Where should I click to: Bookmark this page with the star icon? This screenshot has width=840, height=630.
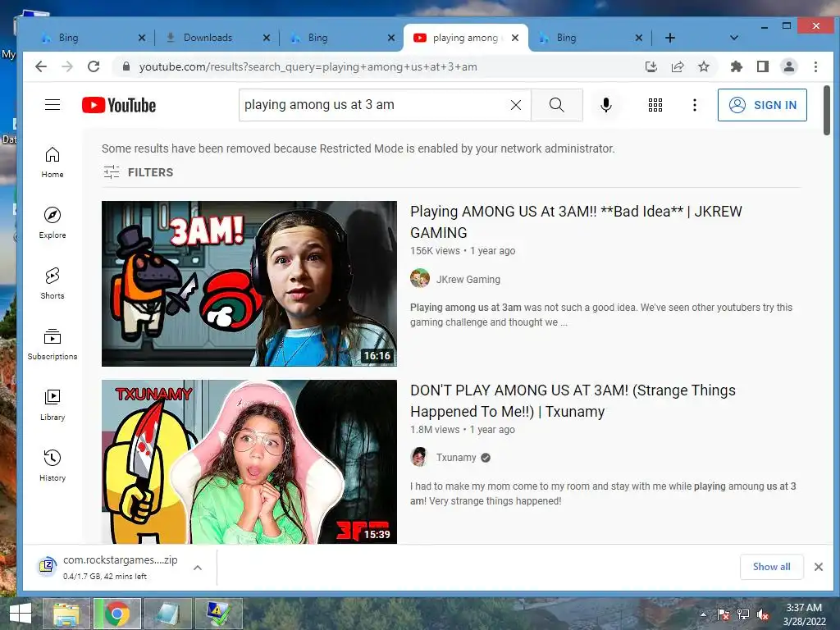703,66
